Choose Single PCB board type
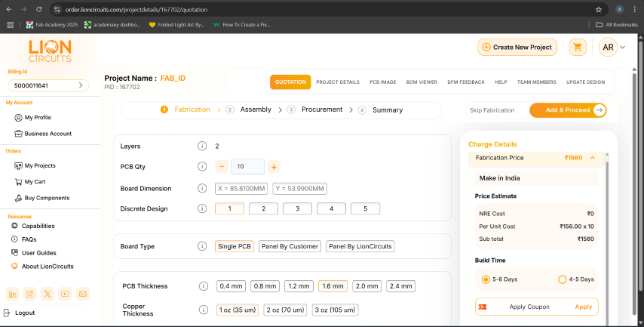This screenshot has height=327, width=644. pyautogui.click(x=234, y=246)
